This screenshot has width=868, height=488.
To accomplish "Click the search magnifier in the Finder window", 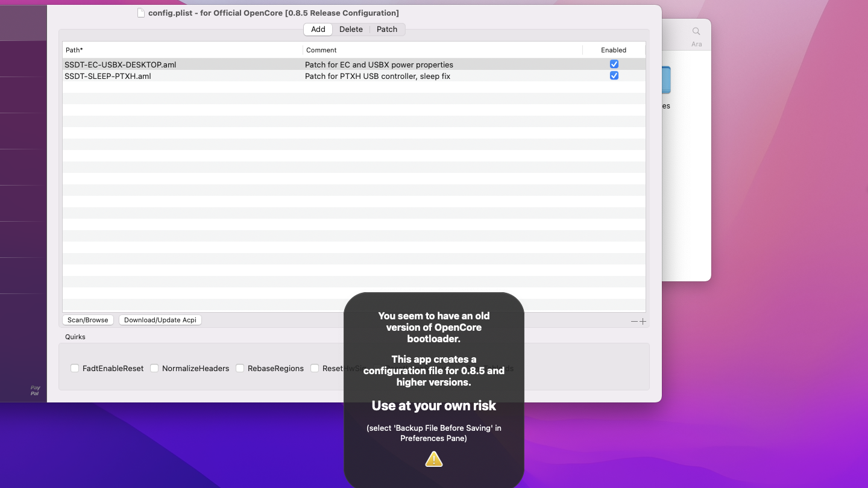I will click(x=696, y=31).
